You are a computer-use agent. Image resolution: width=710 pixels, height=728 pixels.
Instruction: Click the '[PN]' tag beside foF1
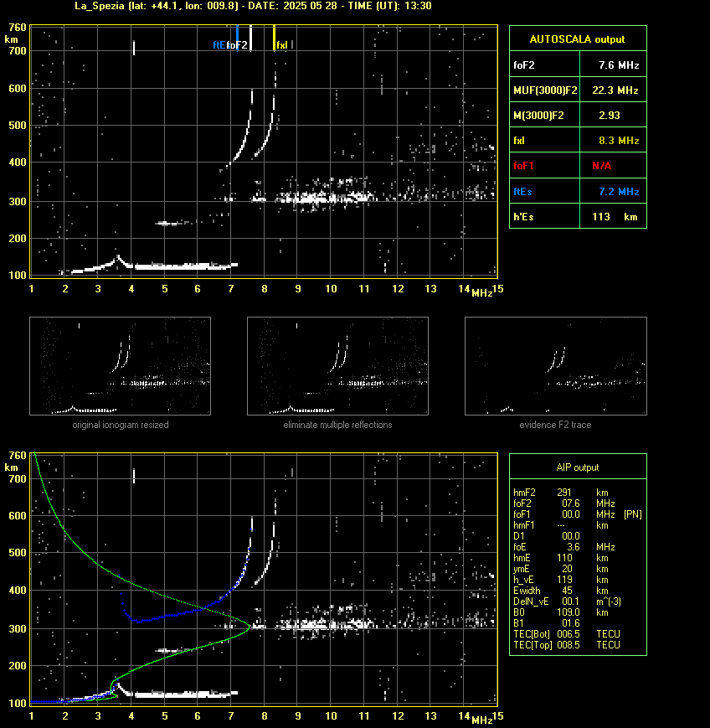[x=633, y=514]
